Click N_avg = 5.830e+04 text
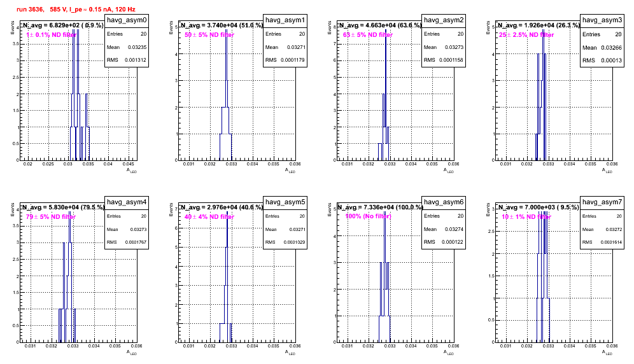Image resolution: width=634 pixels, height=364 pixels. 64,207
